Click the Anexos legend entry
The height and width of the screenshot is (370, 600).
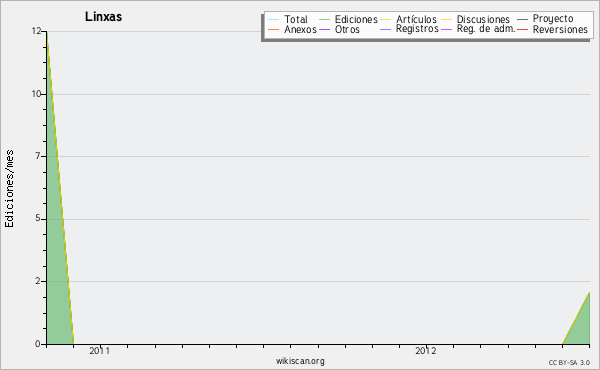tap(300, 29)
